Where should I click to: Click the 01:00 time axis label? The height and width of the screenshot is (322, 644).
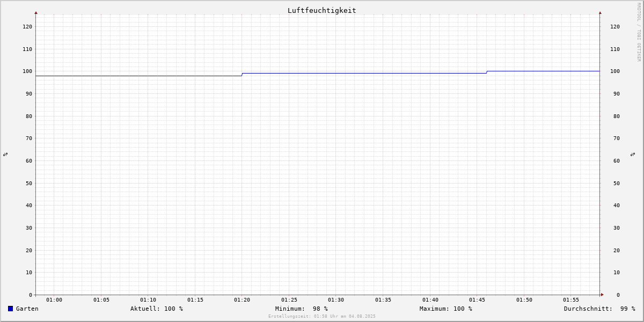54,300
